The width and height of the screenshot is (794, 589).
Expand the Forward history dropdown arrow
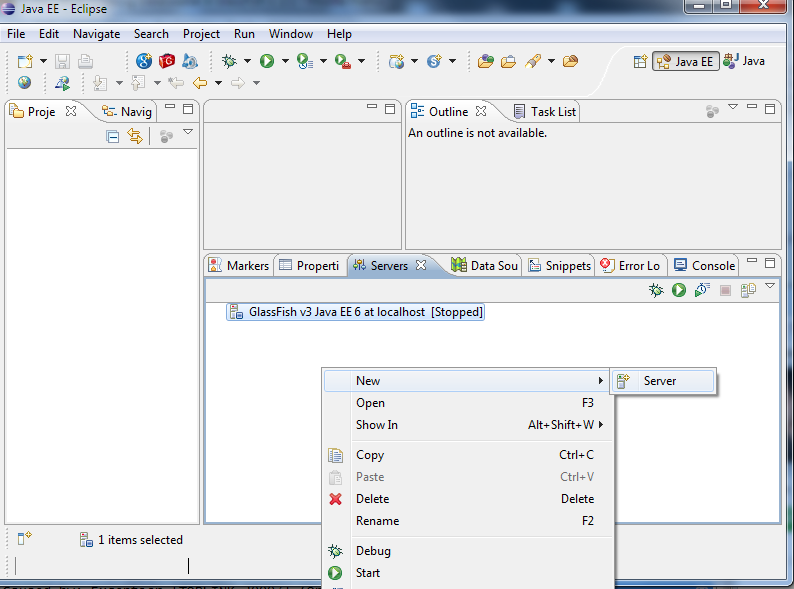point(256,83)
